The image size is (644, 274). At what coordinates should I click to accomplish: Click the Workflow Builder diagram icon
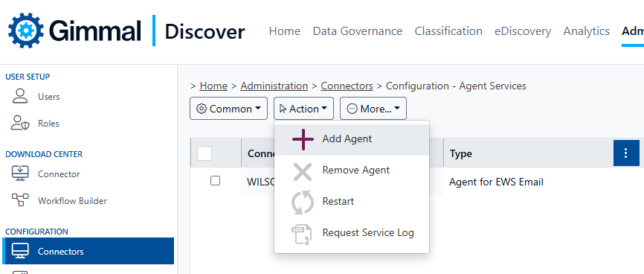(x=20, y=200)
